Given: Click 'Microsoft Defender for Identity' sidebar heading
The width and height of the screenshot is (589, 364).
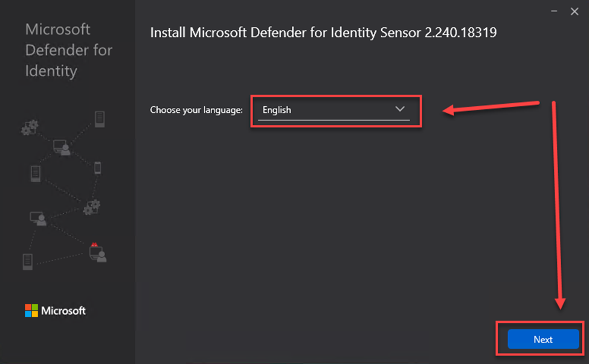Looking at the screenshot, I should point(69,50).
